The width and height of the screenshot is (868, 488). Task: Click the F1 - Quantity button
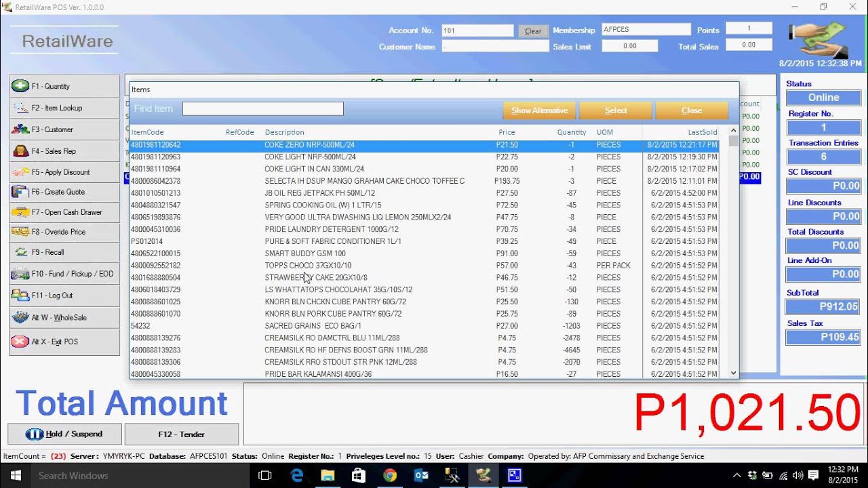(x=64, y=86)
